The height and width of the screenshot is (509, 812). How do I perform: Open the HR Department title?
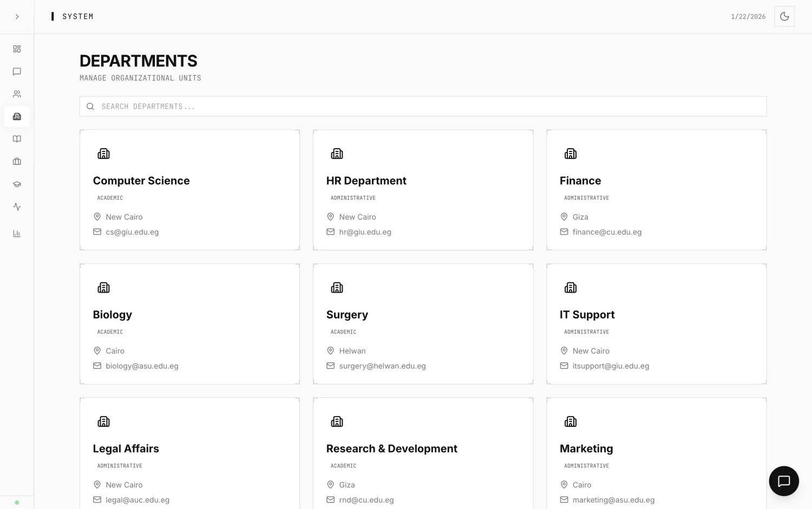(x=366, y=181)
